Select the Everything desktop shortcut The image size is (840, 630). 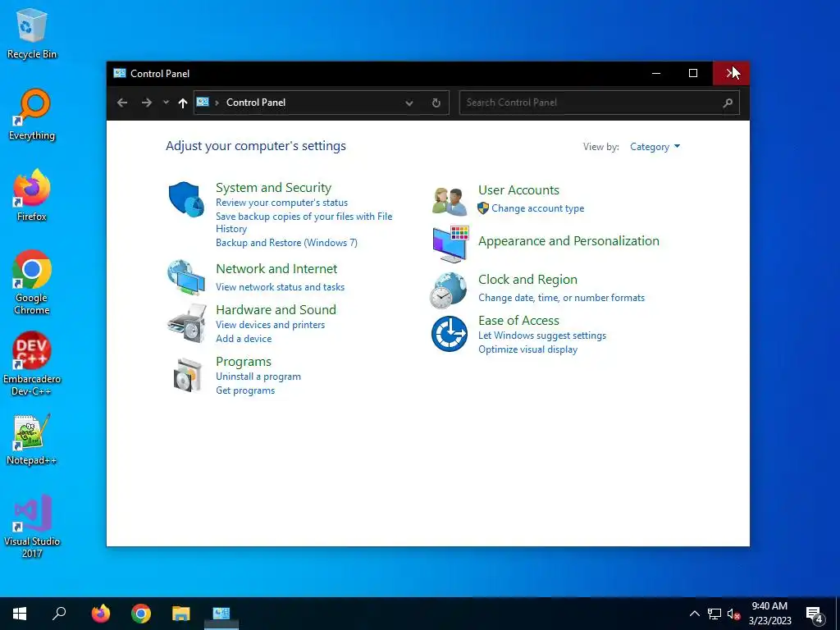[32, 115]
